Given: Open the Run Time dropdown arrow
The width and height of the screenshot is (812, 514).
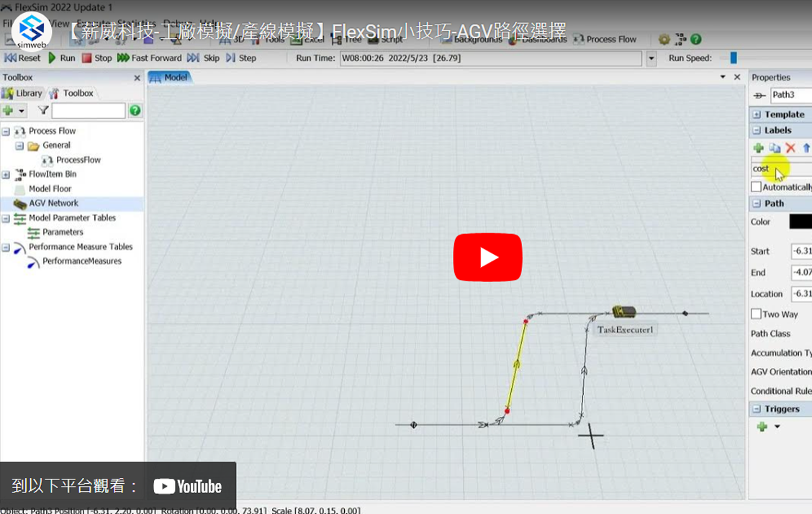Looking at the screenshot, I should (x=651, y=58).
